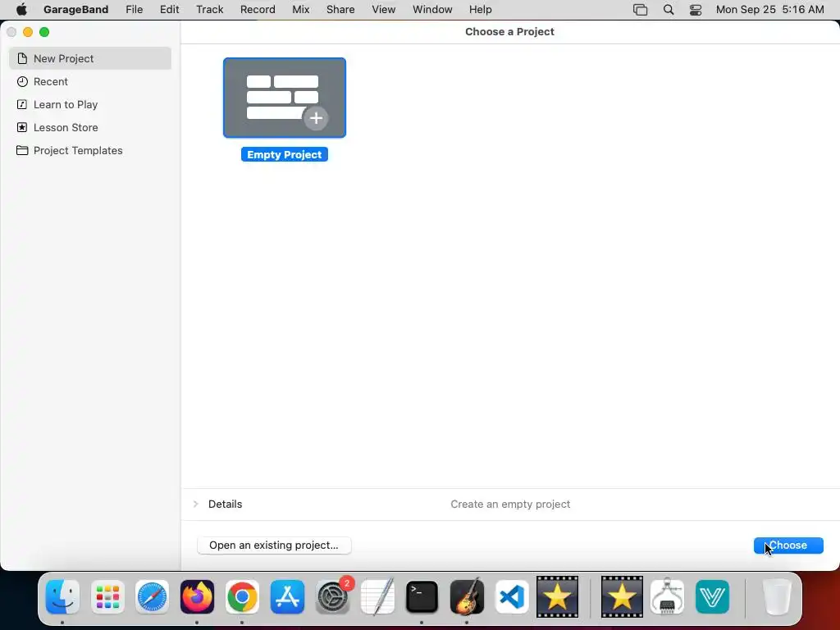This screenshot has height=630, width=840.
Task: Open the Trash in the Dock
Action: (777, 597)
